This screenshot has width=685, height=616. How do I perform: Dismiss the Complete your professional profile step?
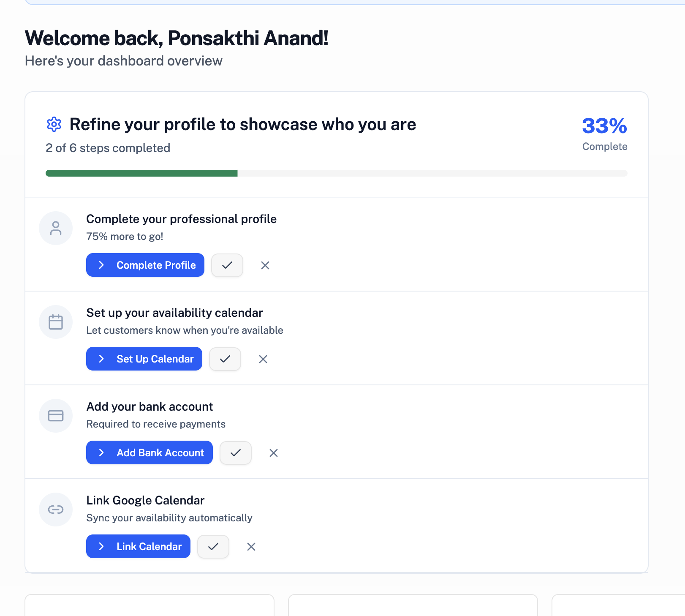[x=265, y=265]
